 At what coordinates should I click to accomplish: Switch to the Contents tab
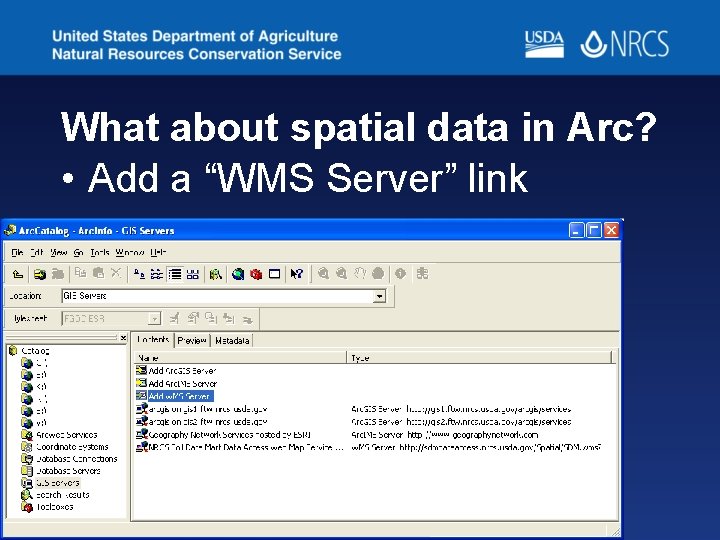(153, 339)
